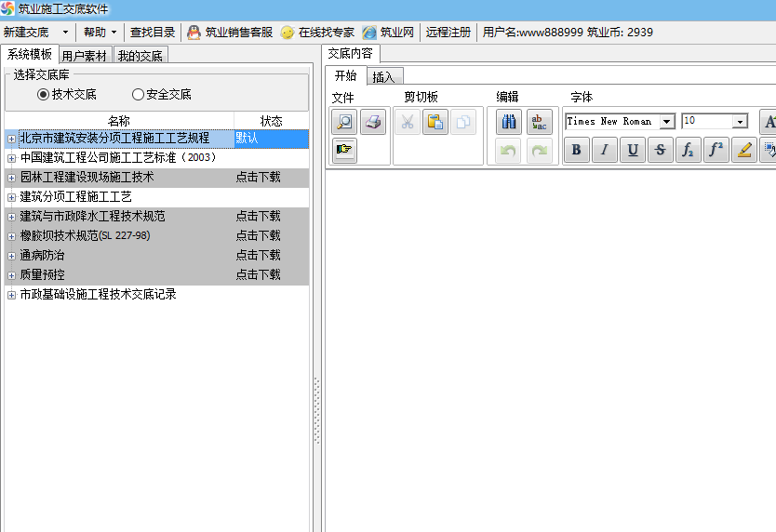Expand the 建筑分项工程施工工艺 tree node
This screenshot has width=776, height=532.
(11, 197)
